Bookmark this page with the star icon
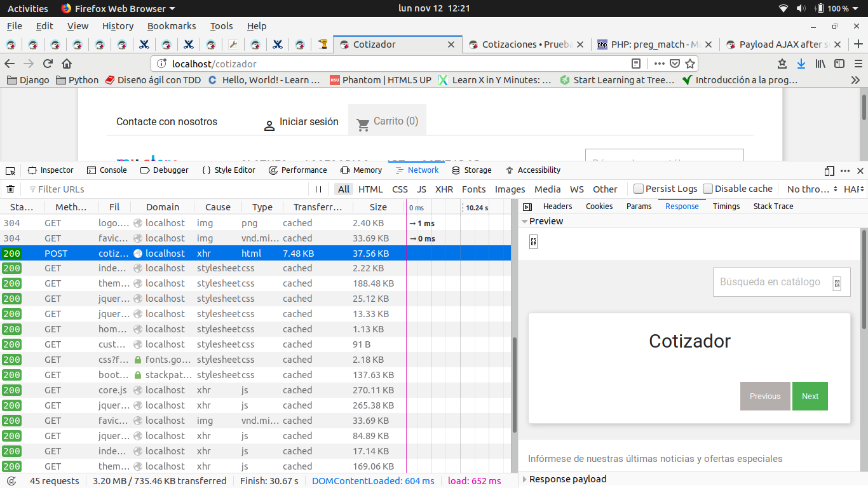This screenshot has width=868, height=488. [691, 64]
